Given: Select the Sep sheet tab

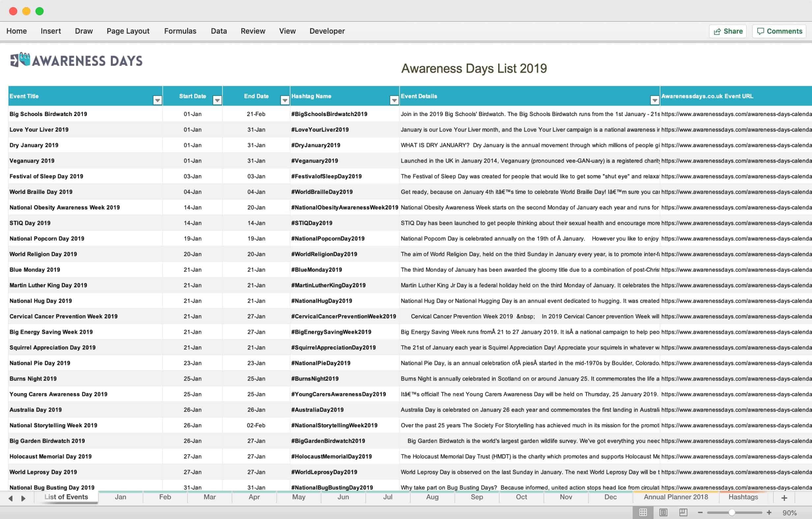Looking at the screenshot, I should click(477, 497).
